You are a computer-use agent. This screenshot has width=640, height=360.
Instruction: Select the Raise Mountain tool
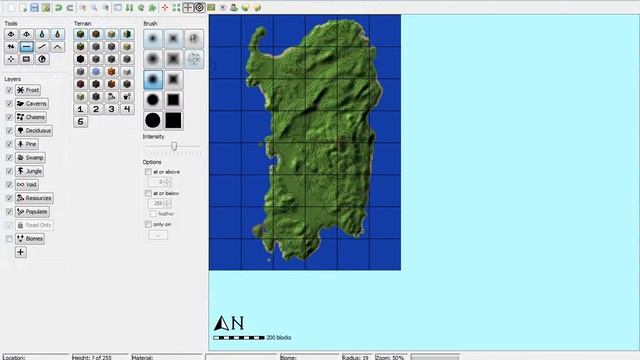(11, 34)
